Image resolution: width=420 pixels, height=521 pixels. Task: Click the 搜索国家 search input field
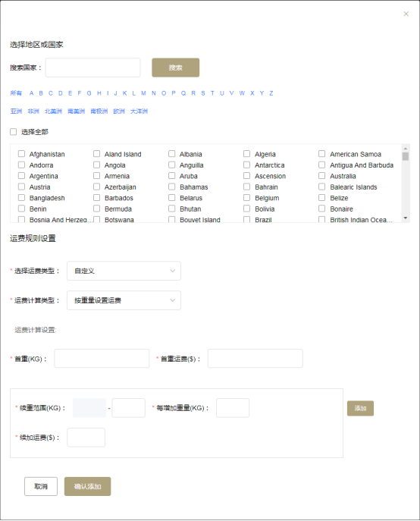coord(92,67)
